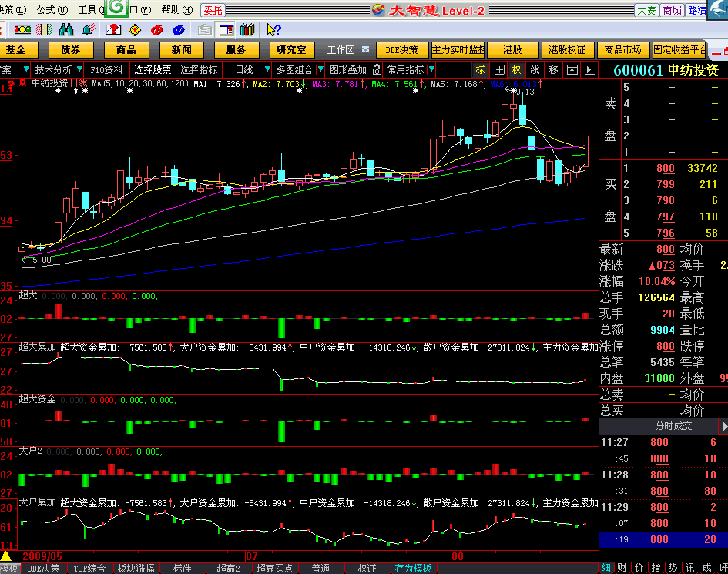Click the red round info icon
This screenshot has height=574, width=728.
(157, 30)
